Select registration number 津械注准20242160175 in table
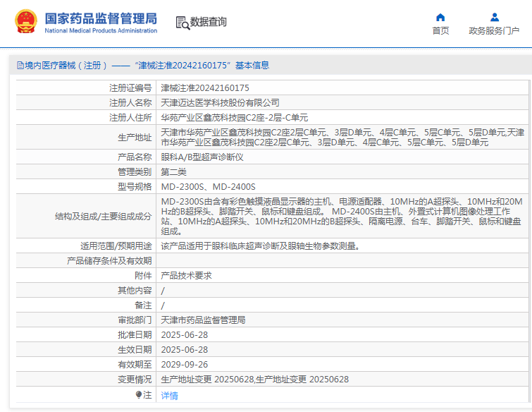 tap(205, 88)
